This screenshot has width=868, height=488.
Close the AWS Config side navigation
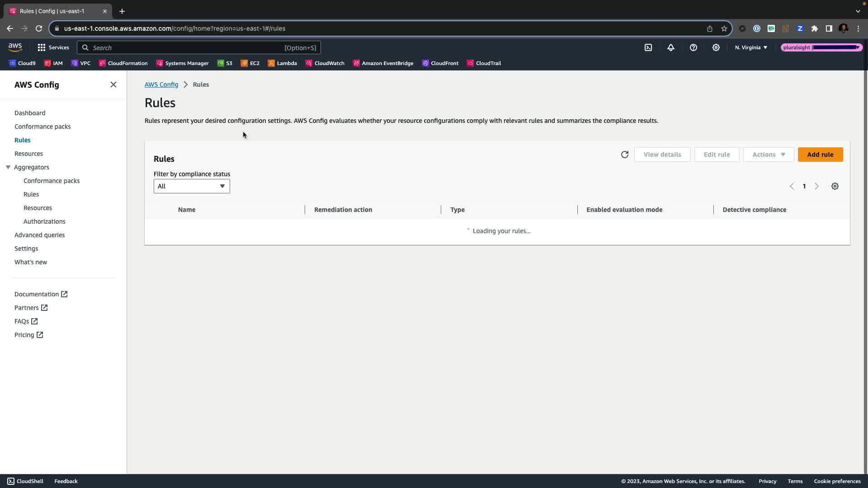coord(113,84)
